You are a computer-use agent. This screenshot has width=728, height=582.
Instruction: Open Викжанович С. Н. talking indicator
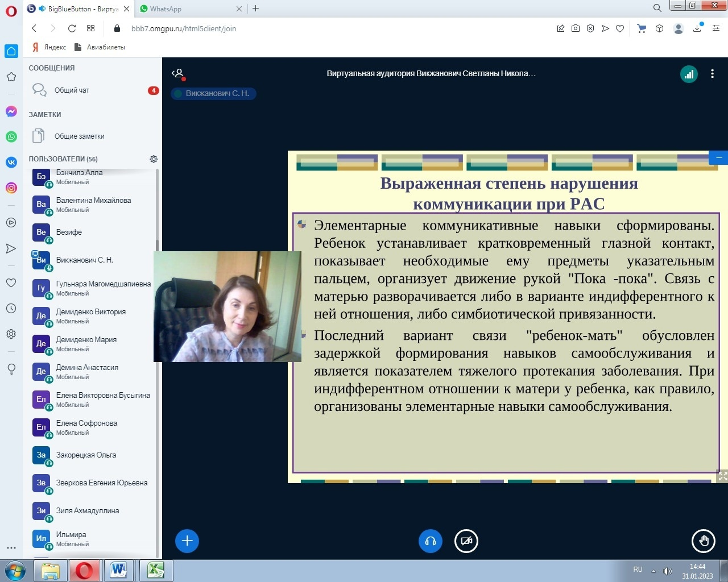[213, 93]
